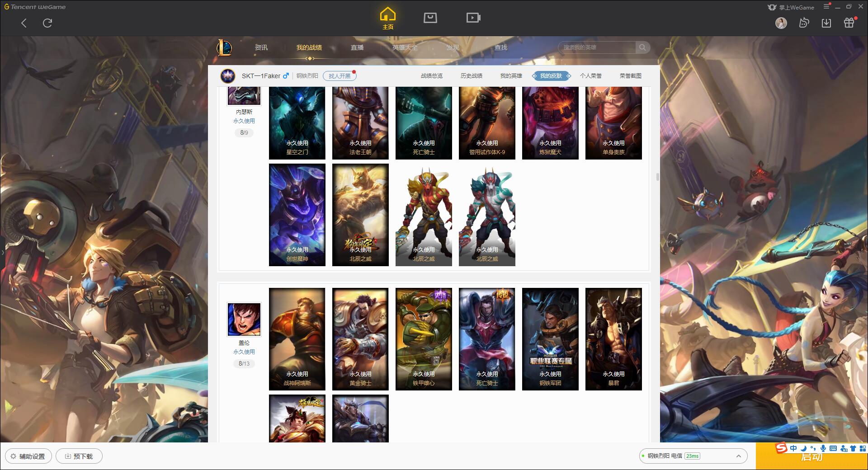Open the gift box icon
This screenshot has width=868, height=470.
[x=849, y=23]
